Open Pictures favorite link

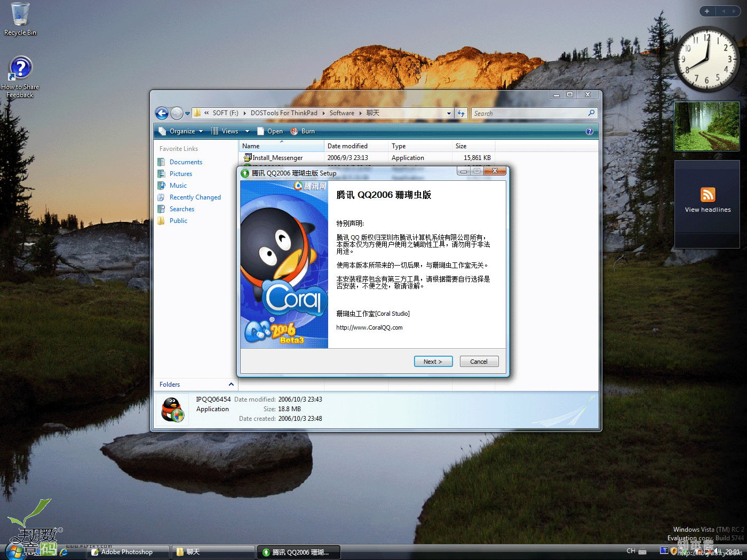[x=181, y=174]
